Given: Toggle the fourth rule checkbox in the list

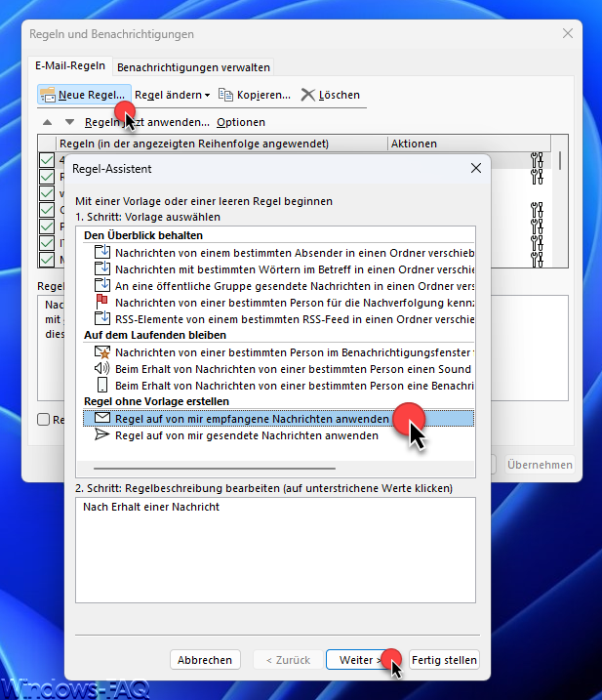Looking at the screenshot, I should [47, 209].
